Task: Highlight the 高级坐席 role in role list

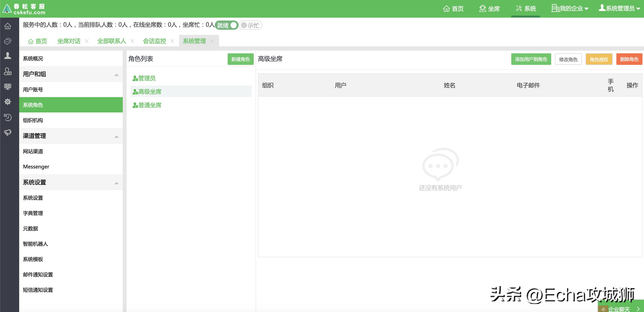Action: coord(149,92)
